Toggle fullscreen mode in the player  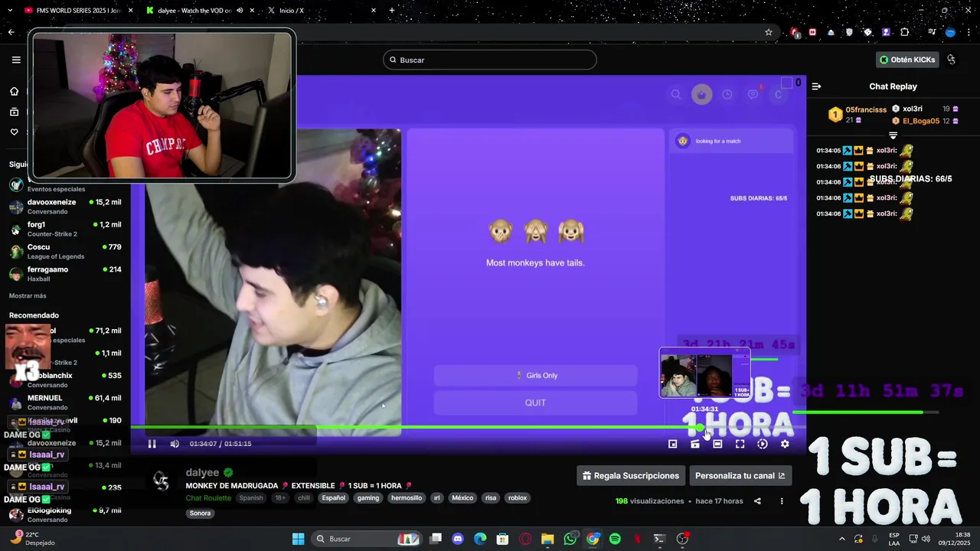(740, 444)
